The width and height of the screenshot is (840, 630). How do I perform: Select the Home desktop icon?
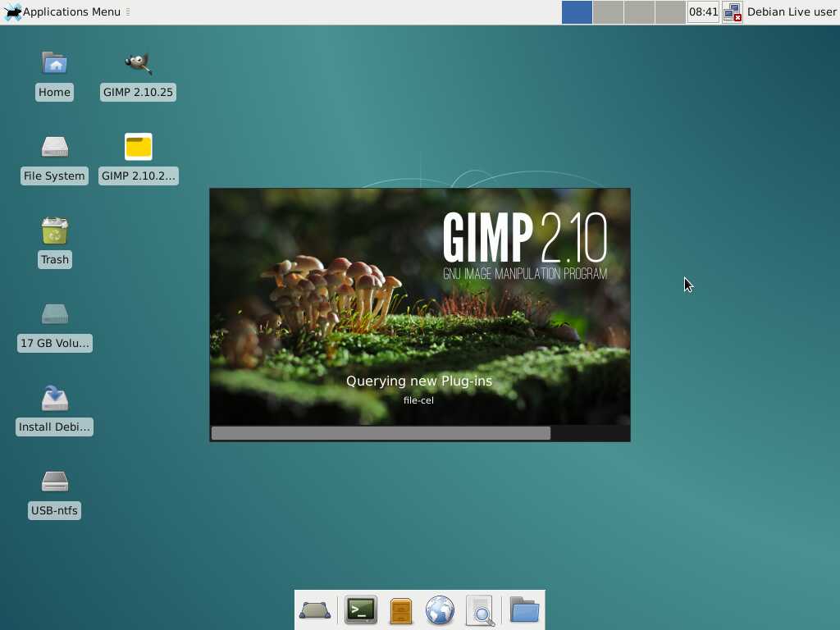(x=54, y=63)
